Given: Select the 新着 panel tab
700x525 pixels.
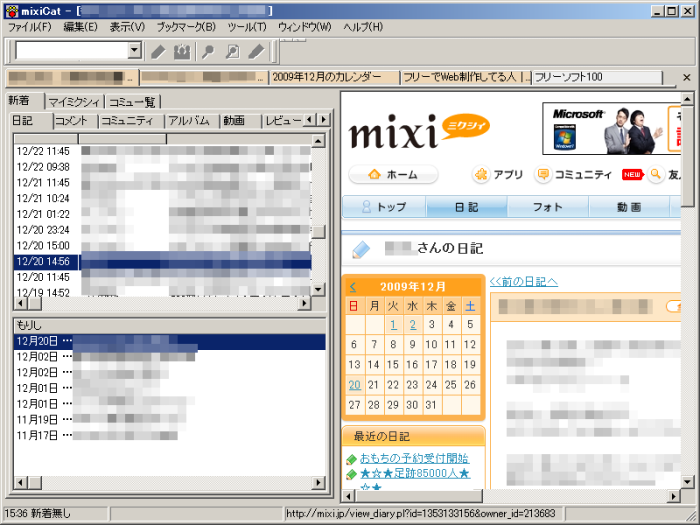Looking at the screenshot, I should click(25, 101).
